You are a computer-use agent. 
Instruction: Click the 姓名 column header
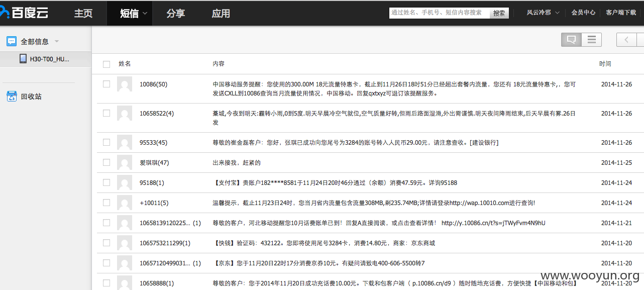click(125, 64)
